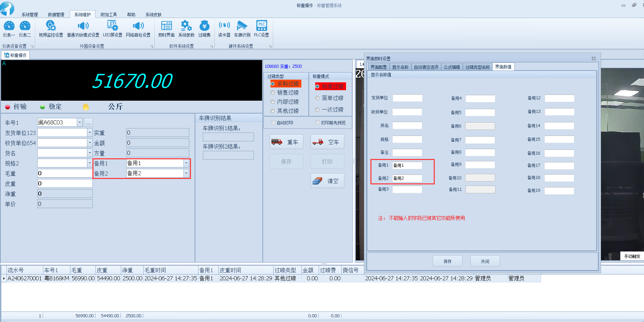Close the 界面即时设置 dialog
The height and width of the screenshot is (322, 644).
594,58
